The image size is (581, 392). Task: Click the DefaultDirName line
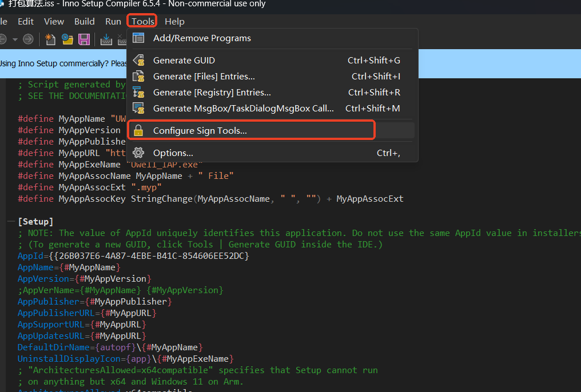tap(110, 347)
